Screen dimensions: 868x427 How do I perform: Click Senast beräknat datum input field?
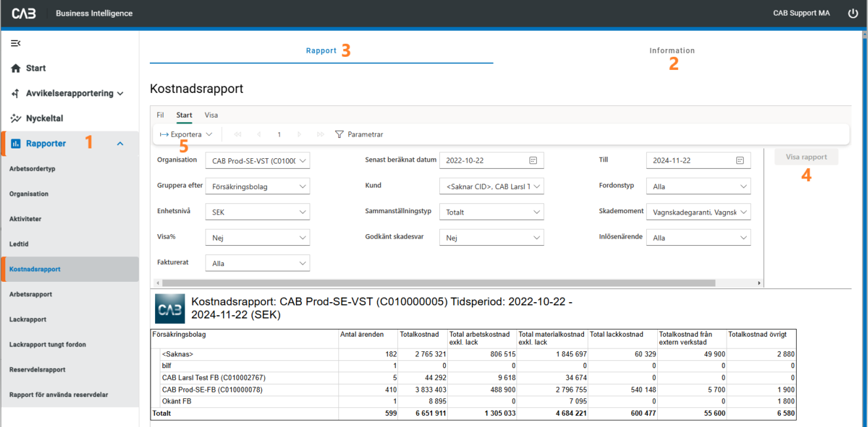tap(492, 160)
